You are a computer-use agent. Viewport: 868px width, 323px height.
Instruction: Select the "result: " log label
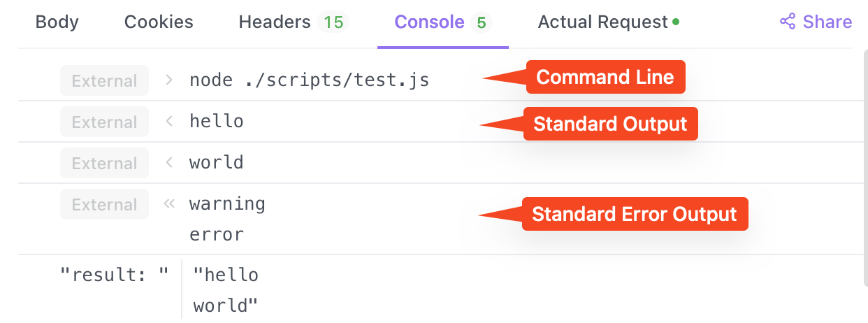(115, 275)
